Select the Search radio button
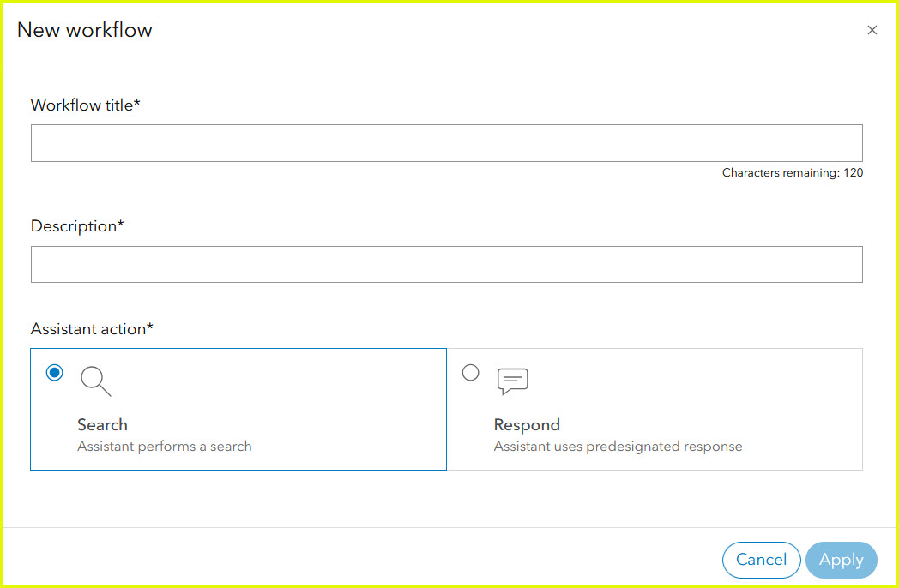The height and width of the screenshot is (588, 899). point(55,372)
